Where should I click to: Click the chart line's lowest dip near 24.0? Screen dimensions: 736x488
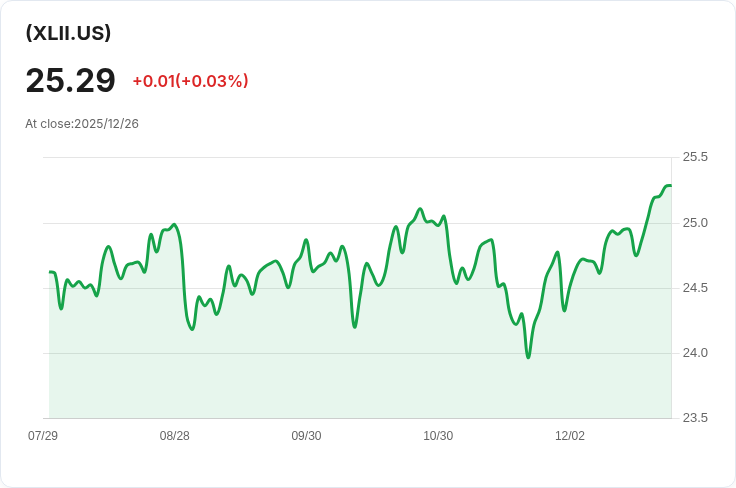point(528,357)
